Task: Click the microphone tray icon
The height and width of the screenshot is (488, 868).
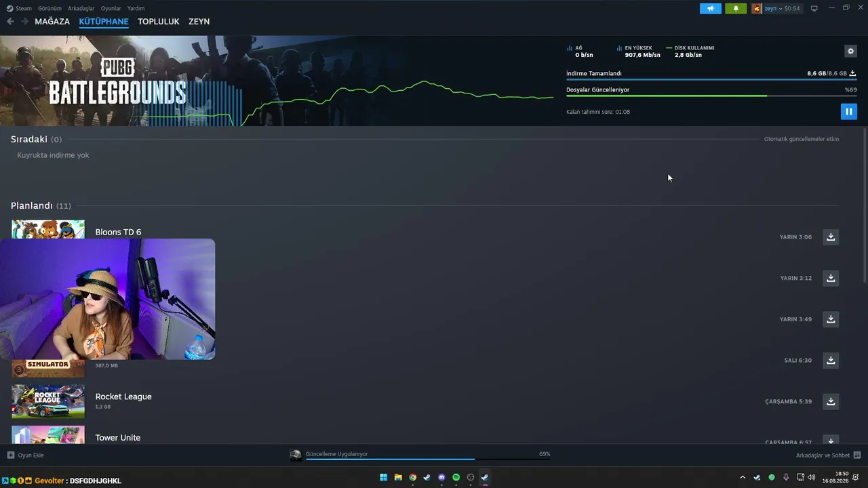Action: point(786,477)
